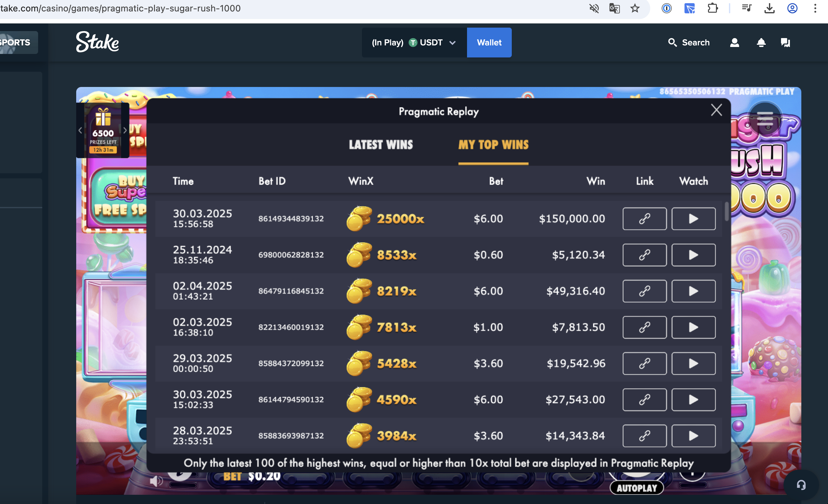Screen dimensions: 828x504
Task: Watch replay of the 25000x win
Action: tap(693, 219)
